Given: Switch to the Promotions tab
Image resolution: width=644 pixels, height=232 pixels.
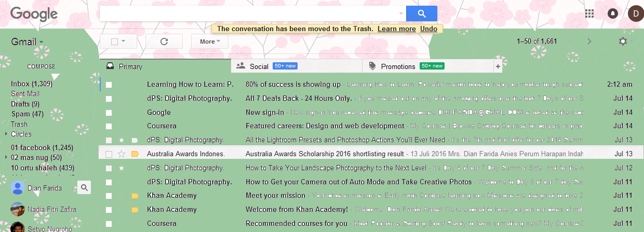Looking at the screenshot, I should click(427, 66).
